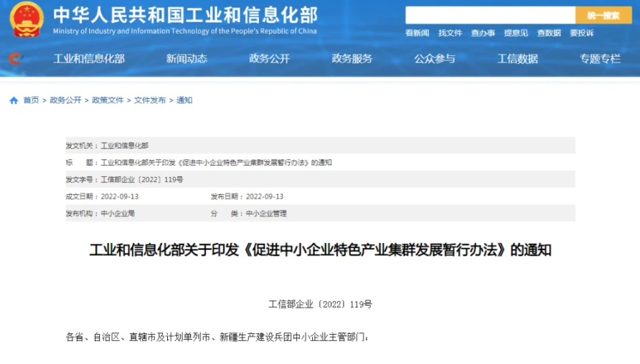Click the red swirl site icon
The image size is (640, 364).
click(x=16, y=59)
